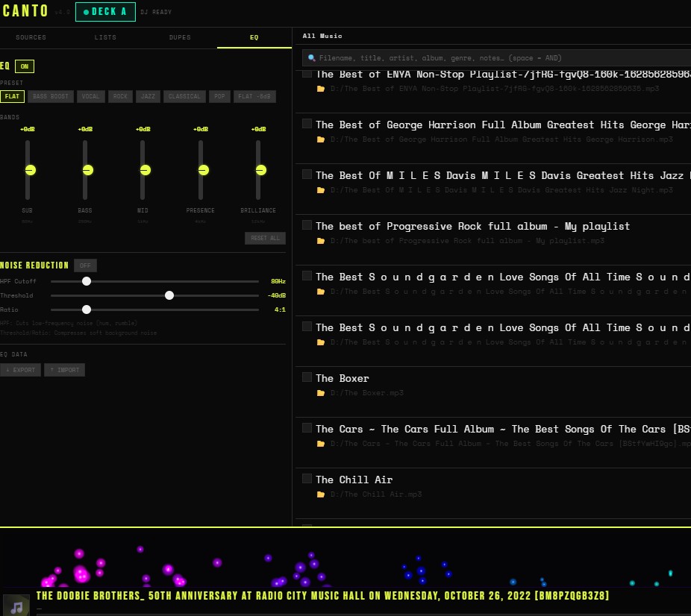Click the now-playing music note thumbnail
This screenshot has width=691, height=616.
[16, 606]
